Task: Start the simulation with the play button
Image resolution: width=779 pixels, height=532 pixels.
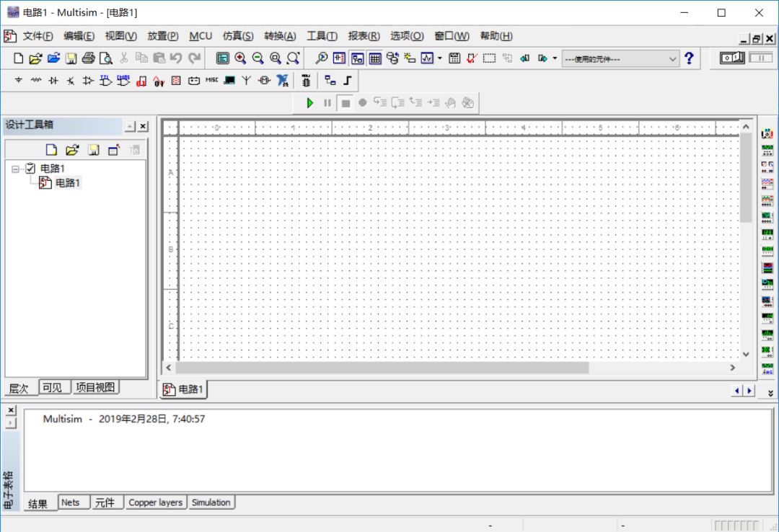Action: [309, 103]
